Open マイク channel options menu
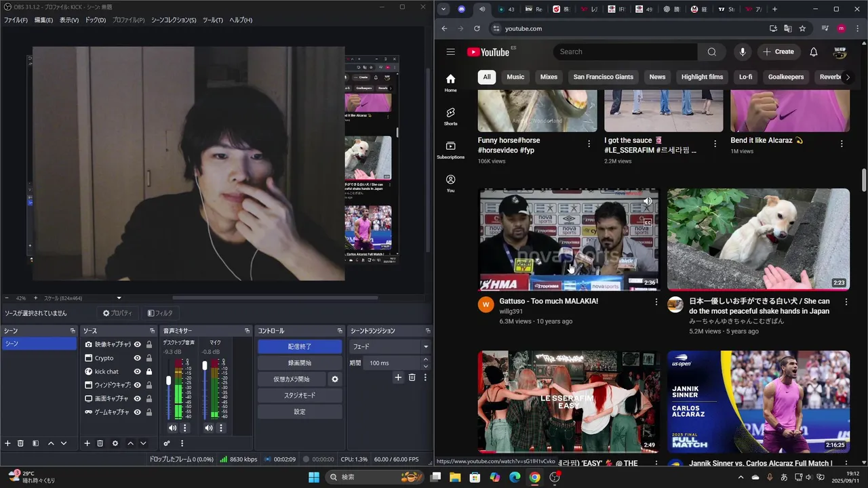The image size is (868, 488). click(221, 428)
